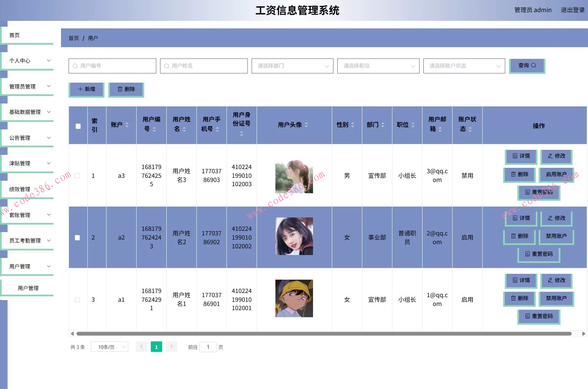Open the 请选择职位 dropdown
Image resolution: width=588 pixels, height=389 pixels.
[378, 66]
